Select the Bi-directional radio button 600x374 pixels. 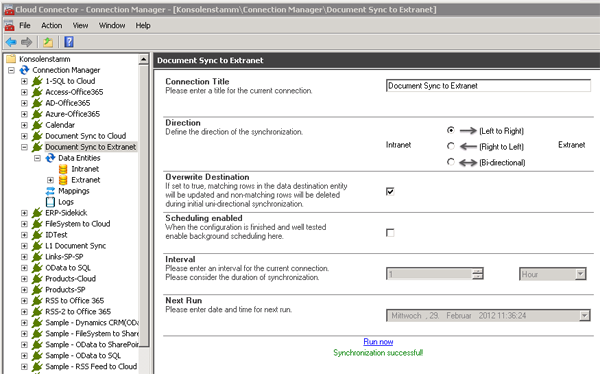pyautogui.click(x=451, y=162)
